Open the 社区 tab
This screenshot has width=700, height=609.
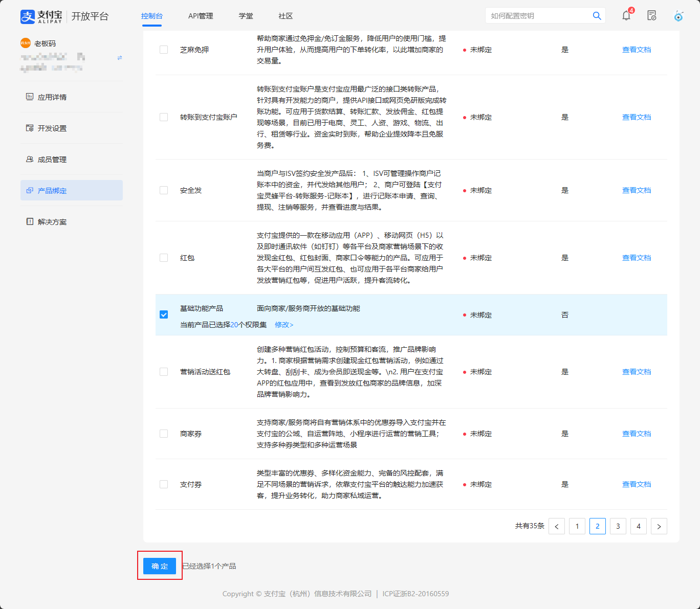tap(286, 16)
